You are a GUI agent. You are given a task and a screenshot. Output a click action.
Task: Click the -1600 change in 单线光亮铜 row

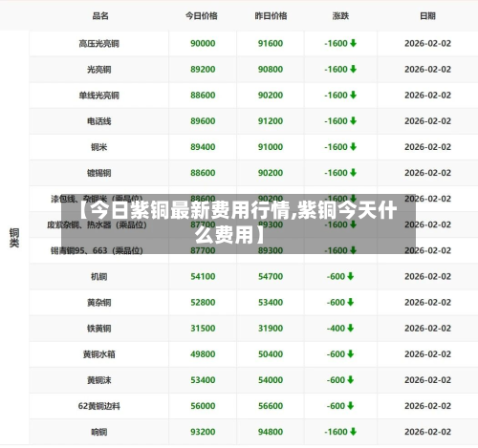(x=336, y=95)
